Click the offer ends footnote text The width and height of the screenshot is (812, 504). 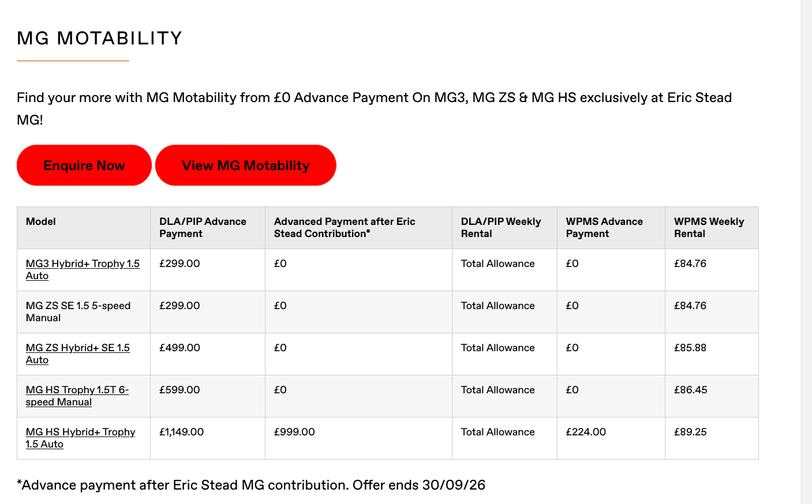[x=251, y=485]
